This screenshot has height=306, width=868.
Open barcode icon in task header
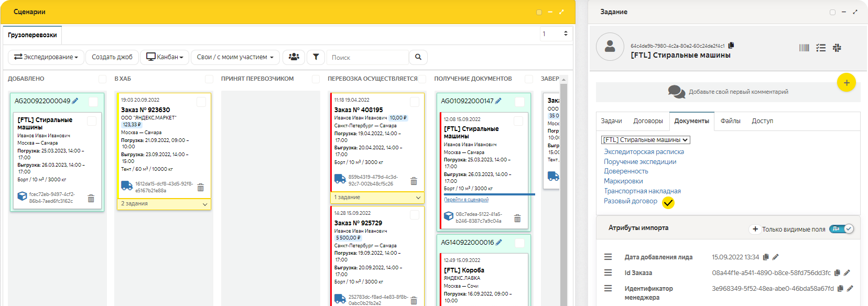(804, 48)
